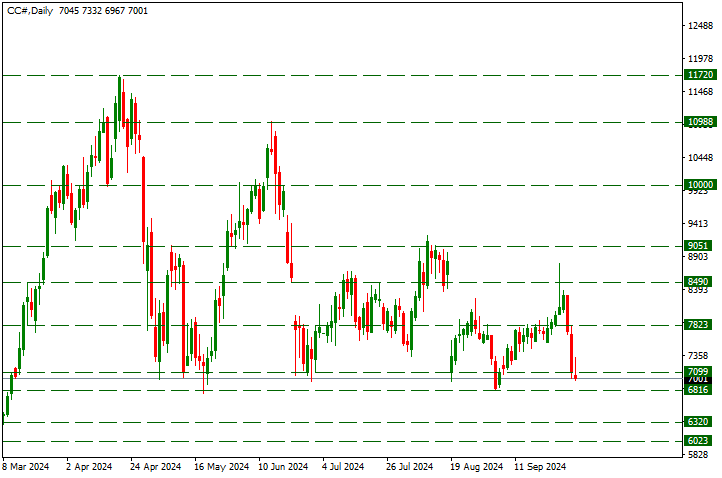Click the 7823 price level label
The image size is (722, 478).
coord(700,325)
